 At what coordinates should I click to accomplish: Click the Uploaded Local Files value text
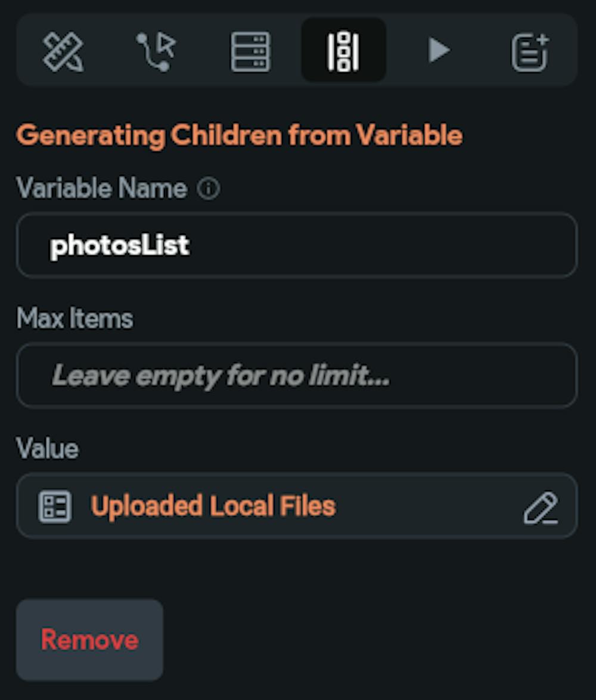point(213,506)
